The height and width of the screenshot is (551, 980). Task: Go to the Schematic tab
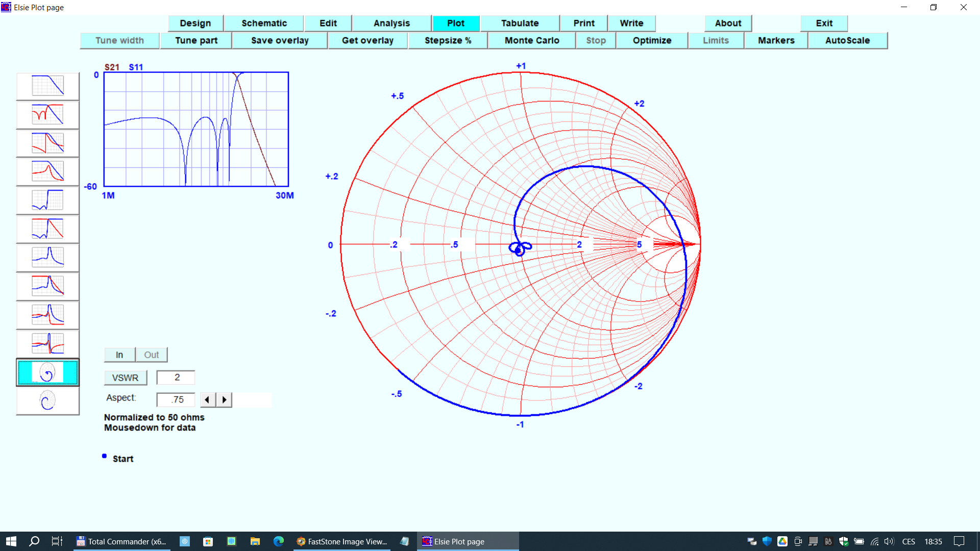click(264, 23)
